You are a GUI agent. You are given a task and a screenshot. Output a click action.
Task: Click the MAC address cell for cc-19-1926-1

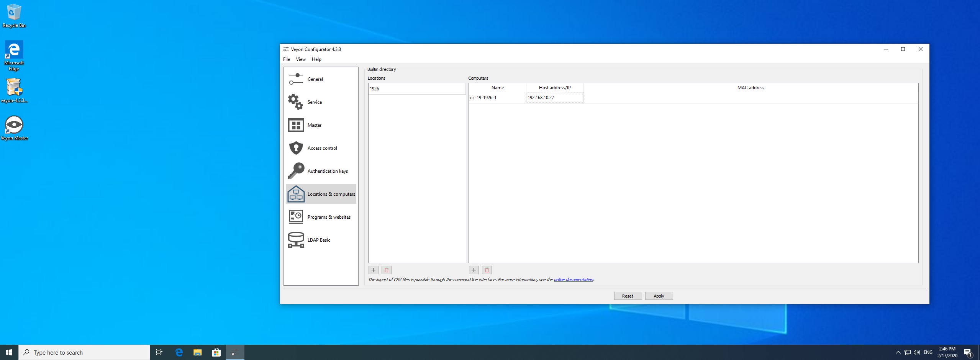click(751, 98)
